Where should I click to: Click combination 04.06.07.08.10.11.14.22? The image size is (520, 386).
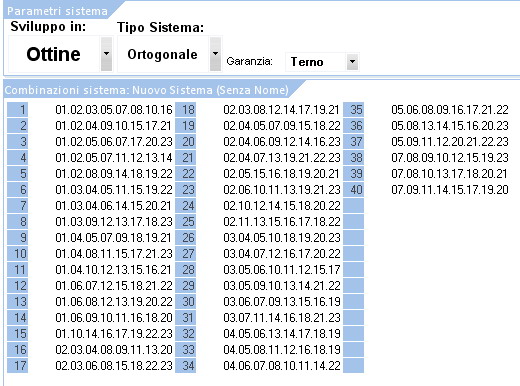point(282,366)
